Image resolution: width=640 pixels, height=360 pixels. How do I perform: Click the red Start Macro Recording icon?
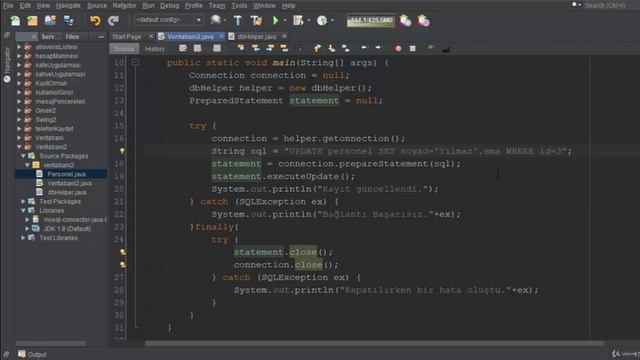[398, 49]
